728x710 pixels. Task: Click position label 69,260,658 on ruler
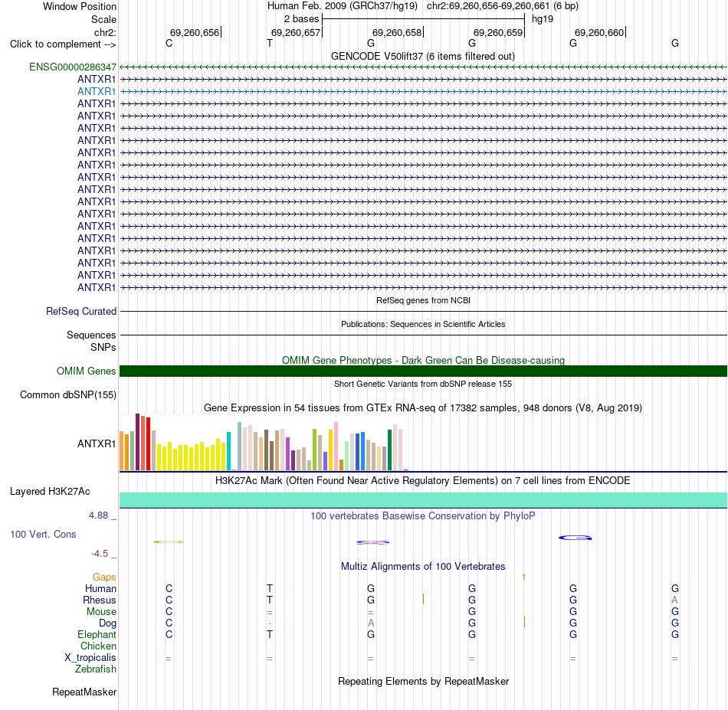point(397,32)
